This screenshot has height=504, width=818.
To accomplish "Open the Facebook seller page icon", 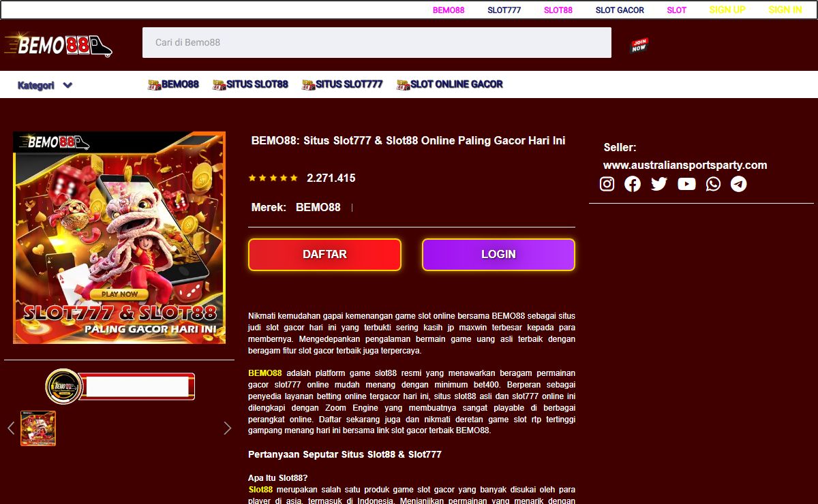I will click(x=633, y=184).
